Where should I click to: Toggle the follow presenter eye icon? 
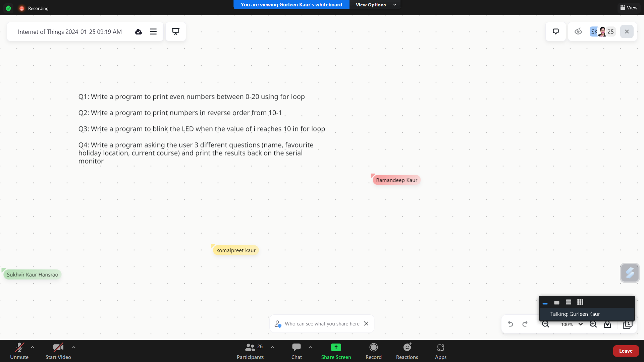pyautogui.click(x=578, y=32)
